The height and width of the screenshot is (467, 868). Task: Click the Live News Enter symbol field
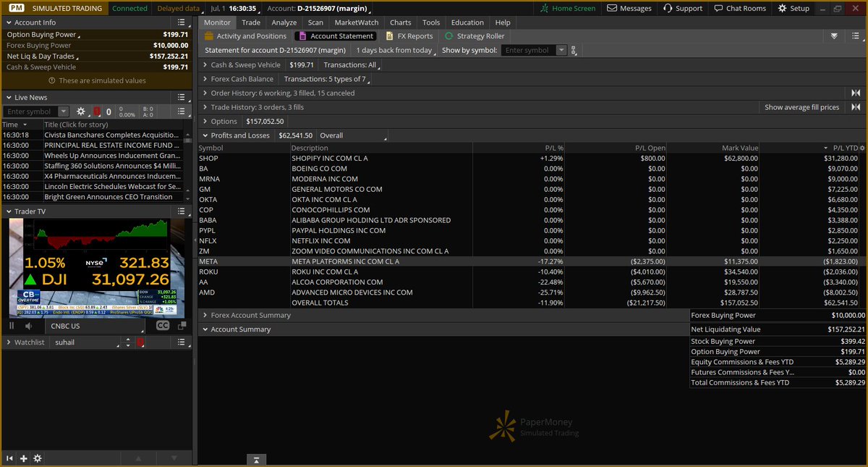point(30,112)
